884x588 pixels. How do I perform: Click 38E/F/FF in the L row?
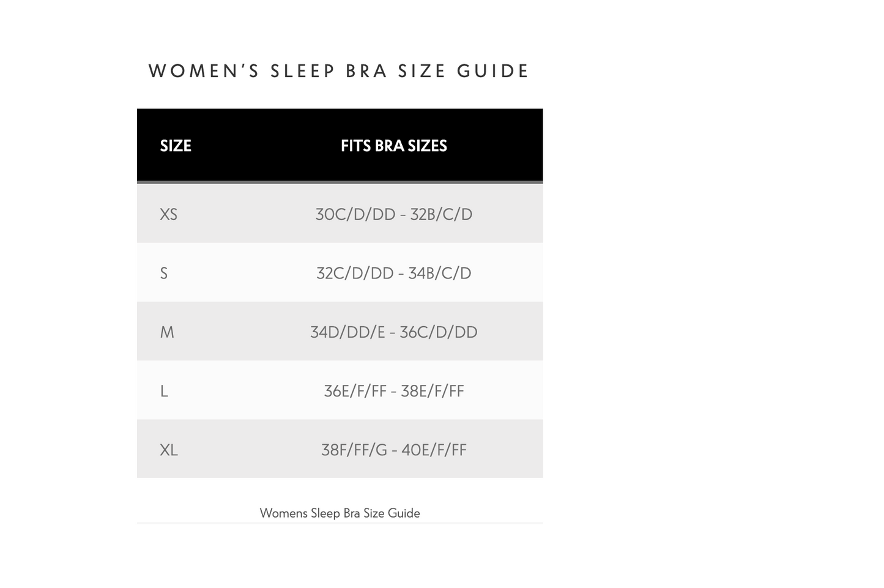433,391
